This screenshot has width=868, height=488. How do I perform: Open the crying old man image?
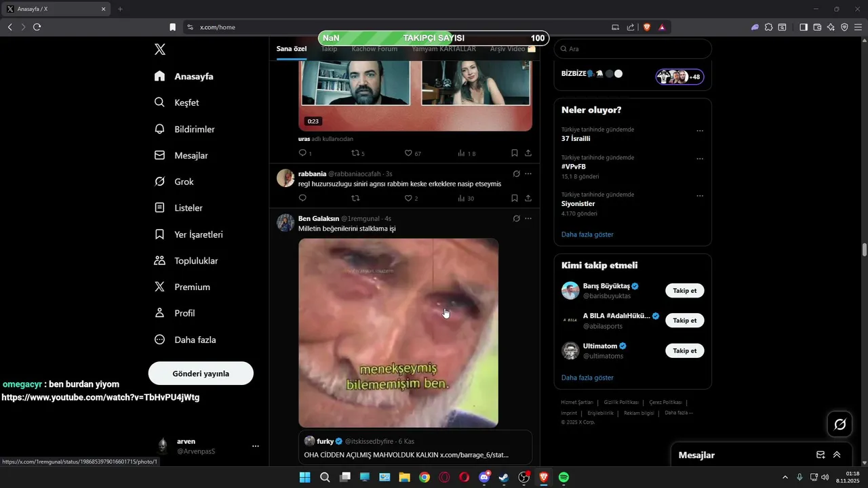(x=399, y=333)
